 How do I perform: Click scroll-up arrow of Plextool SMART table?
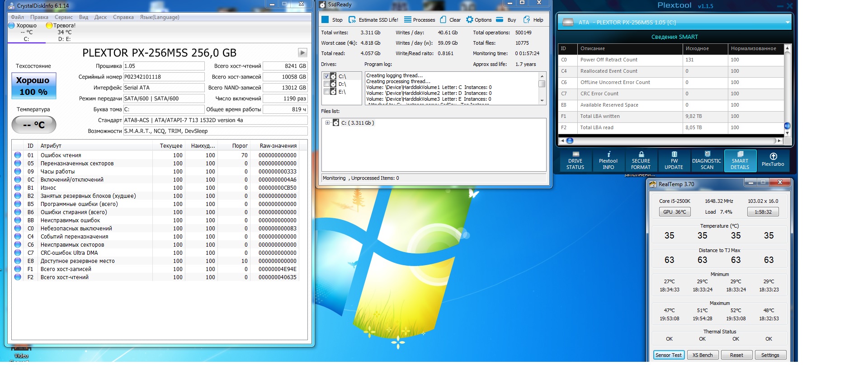click(787, 47)
